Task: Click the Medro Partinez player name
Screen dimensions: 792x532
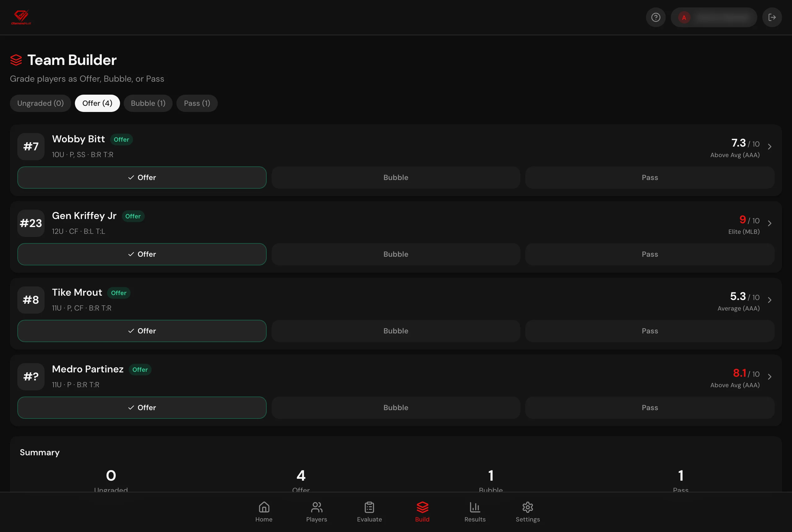Action: point(88,369)
